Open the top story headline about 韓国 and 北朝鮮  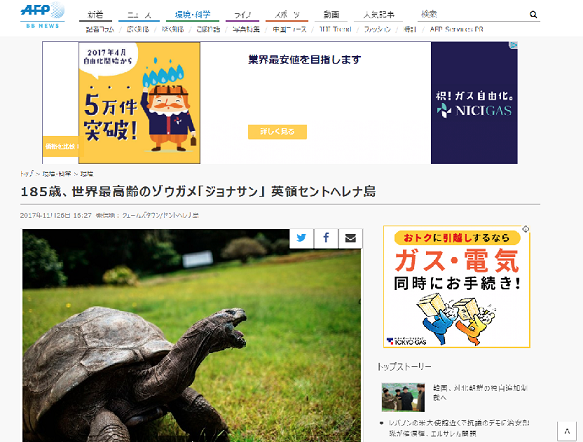coord(480,393)
